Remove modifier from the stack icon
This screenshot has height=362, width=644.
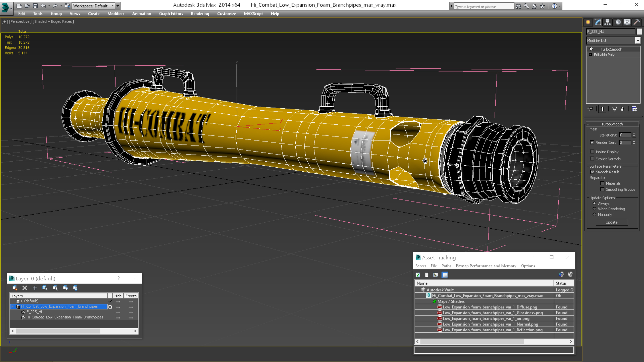(x=622, y=109)
